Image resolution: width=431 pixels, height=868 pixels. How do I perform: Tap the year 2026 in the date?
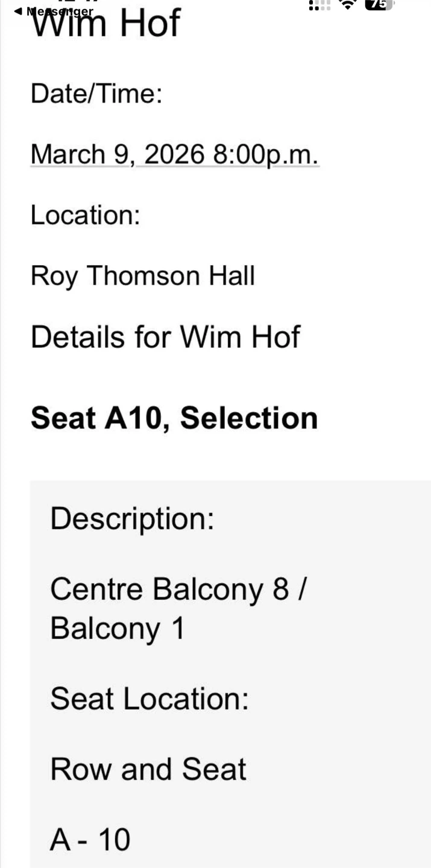[x=174, y=154]
